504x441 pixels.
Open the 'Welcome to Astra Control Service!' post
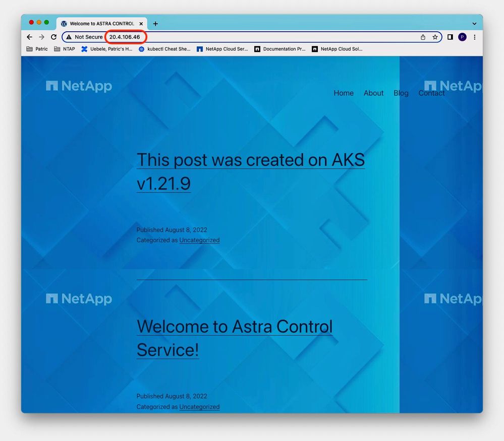pos(235,338)
